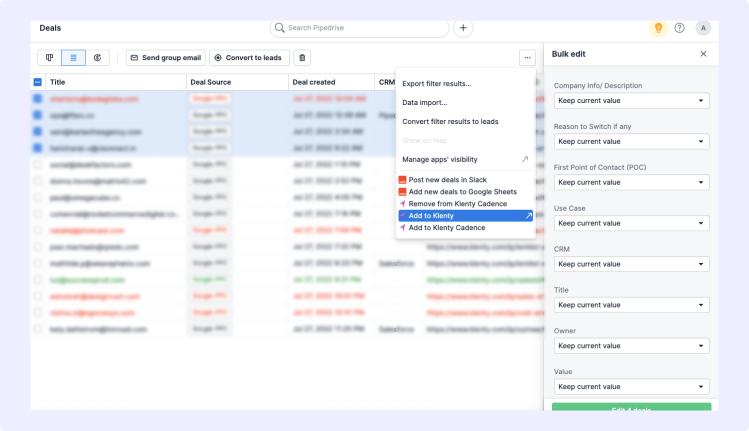Toggle the select-all checkbox in header
The image size is (749, 431).
(x=38, y=82)
